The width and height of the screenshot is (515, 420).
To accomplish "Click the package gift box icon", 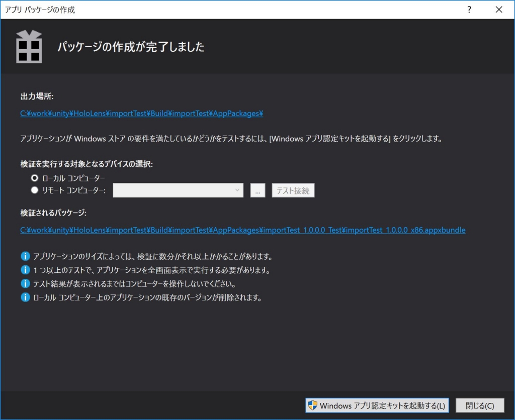I will [29, 47].
